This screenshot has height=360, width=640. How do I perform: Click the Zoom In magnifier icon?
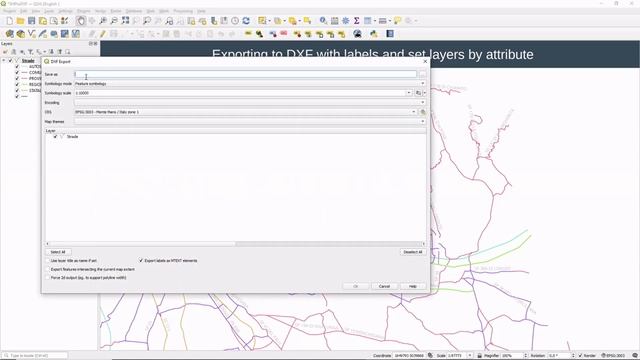[x=103, y=21]
